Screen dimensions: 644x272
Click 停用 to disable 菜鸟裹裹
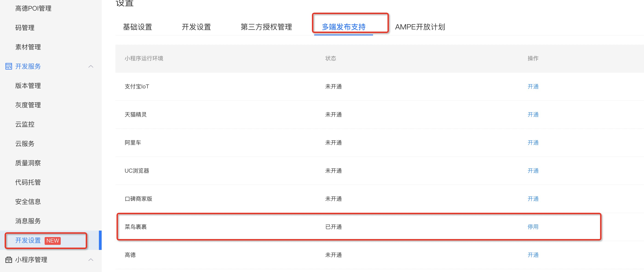click(533, 227)
